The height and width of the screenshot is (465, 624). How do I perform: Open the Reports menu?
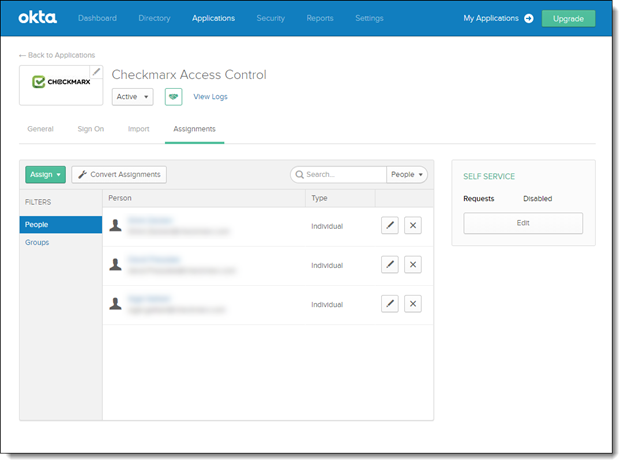tap(320, 18)
